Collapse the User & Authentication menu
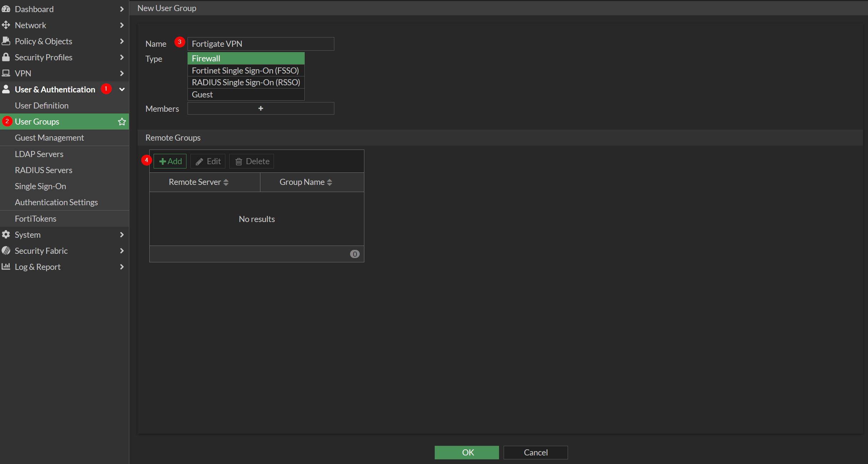This screenshot has width=868, height=464. 122,89
